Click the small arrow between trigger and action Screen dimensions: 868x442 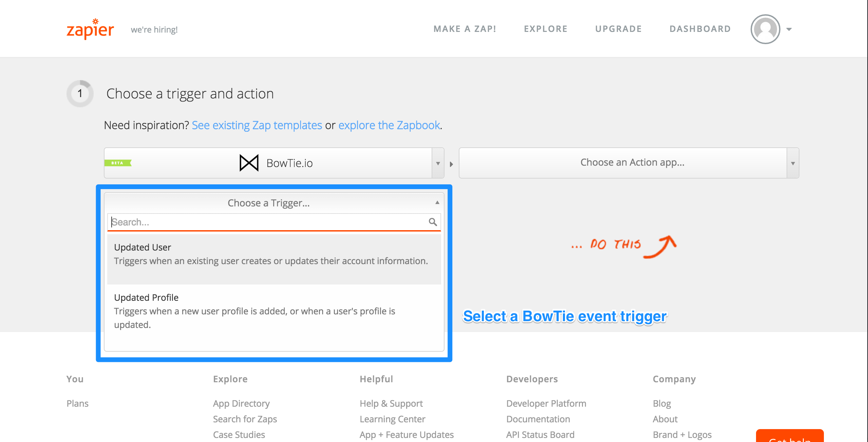tap(451, 164)
